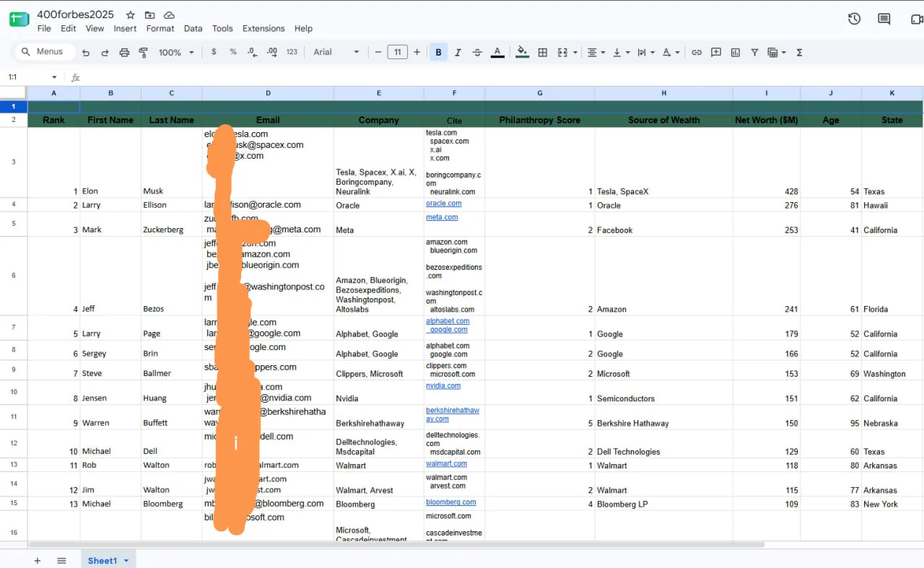Open the nvidia.com link
The width and height of the screenshot is (924, 568).
click(443, 386)
